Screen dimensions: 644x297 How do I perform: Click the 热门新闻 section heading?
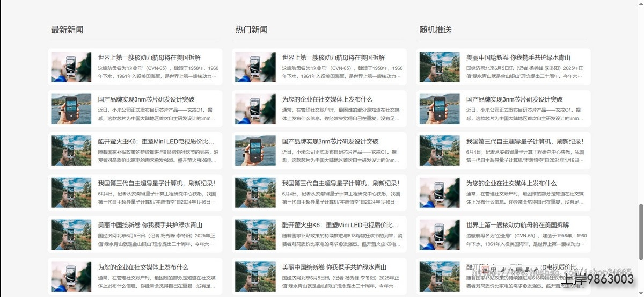pos(251,30)
